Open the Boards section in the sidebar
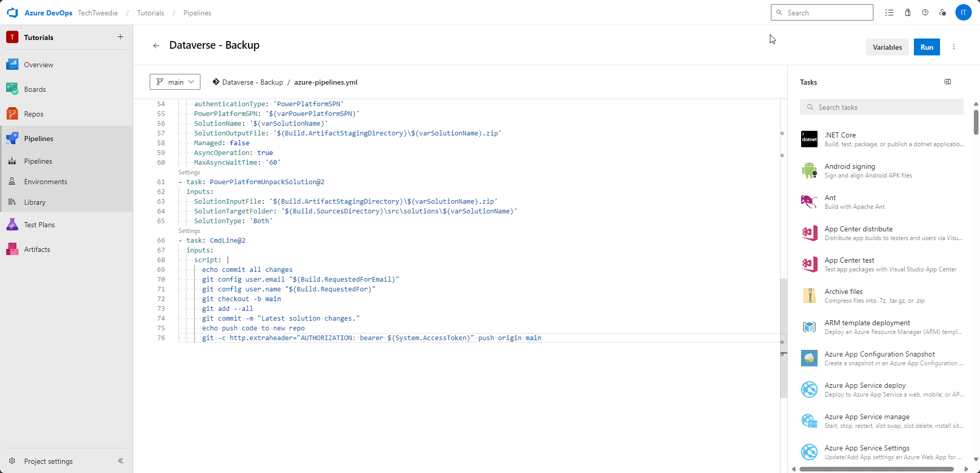This screenshot has height=473, width=980. pos(35,89)
